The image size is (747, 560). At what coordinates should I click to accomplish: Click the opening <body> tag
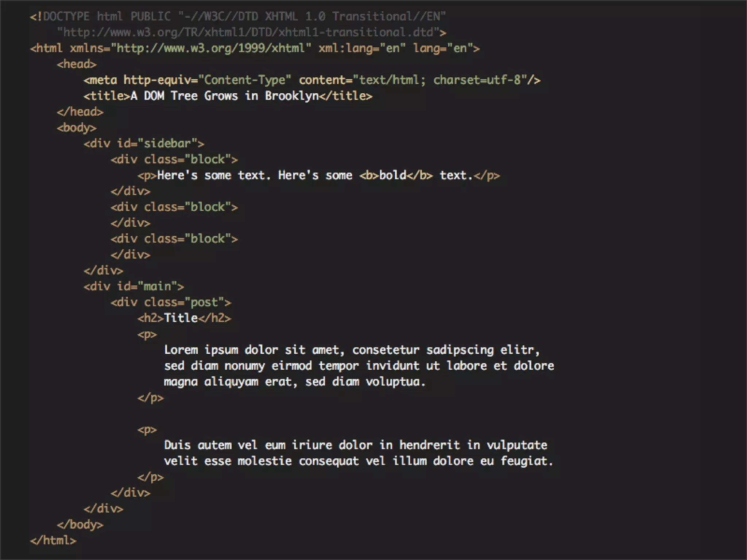[x=77, y=128]
